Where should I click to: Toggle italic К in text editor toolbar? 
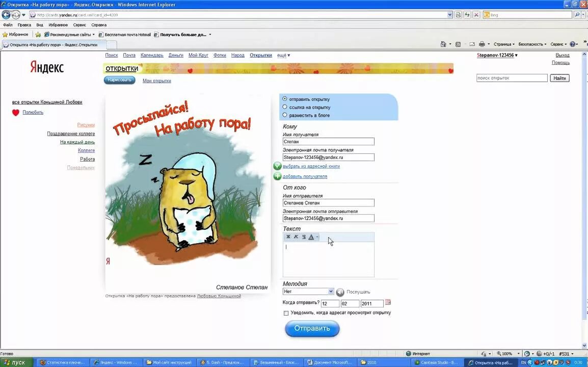[x=296, y=237]
